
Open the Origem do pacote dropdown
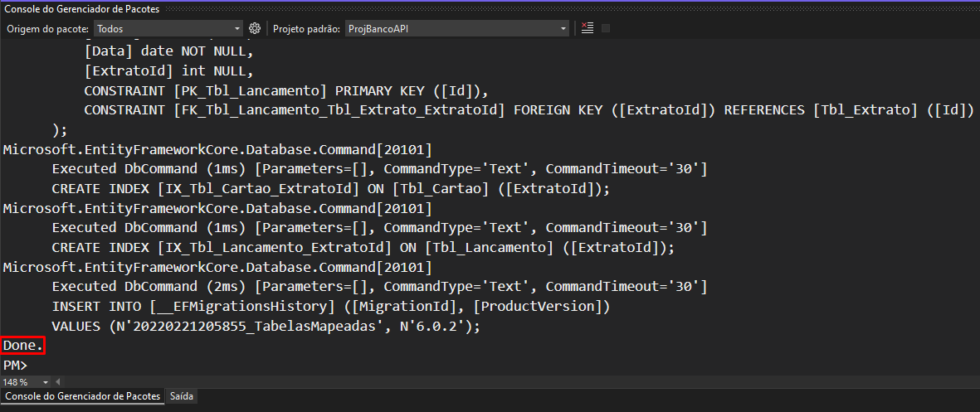pyautogui.click(x=168, y=29)
